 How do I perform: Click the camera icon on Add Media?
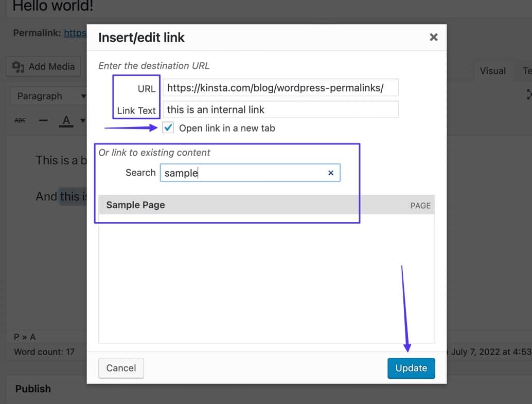pyautogui.click(x=19, y=67)
